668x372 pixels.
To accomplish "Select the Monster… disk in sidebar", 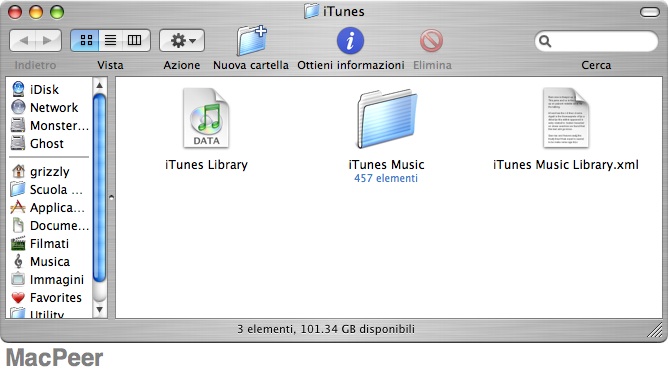I will [50, 126].
